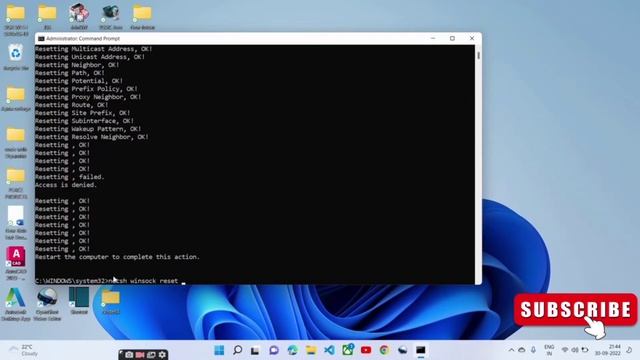640x360 pixels.
Task: Show hidden tray icons chevron
Action: pyautogui.click(x=511, y=350)
